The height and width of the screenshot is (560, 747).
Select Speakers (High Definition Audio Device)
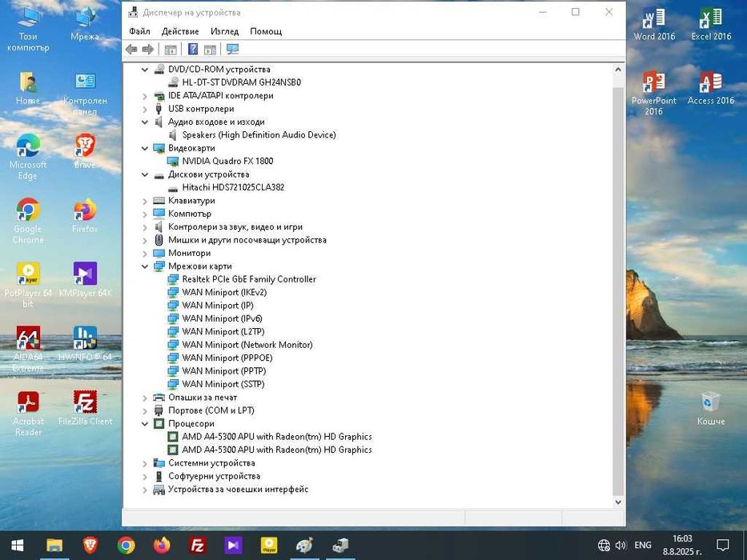259,134
